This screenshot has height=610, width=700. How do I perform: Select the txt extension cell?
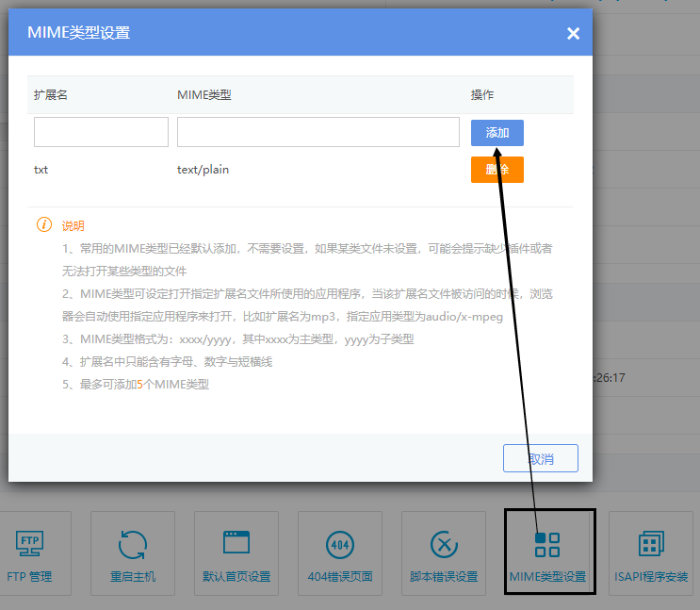pos(41,170)
